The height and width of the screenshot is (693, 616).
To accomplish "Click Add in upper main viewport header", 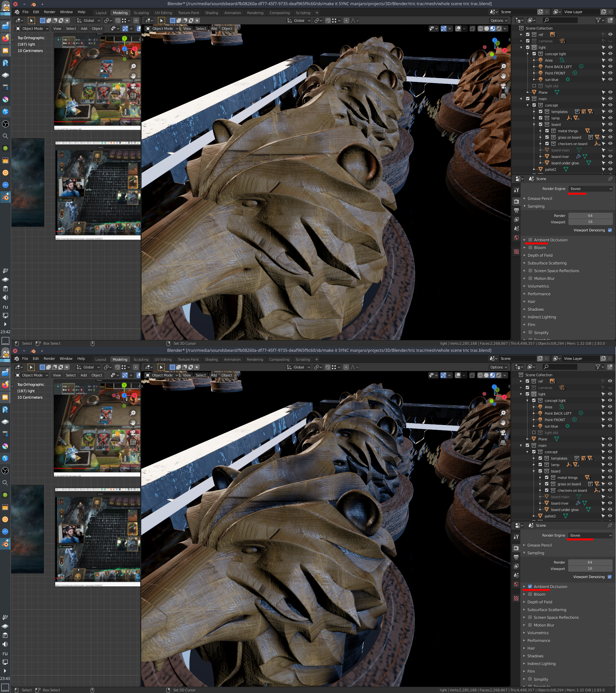I will click(x=214, y=29).
